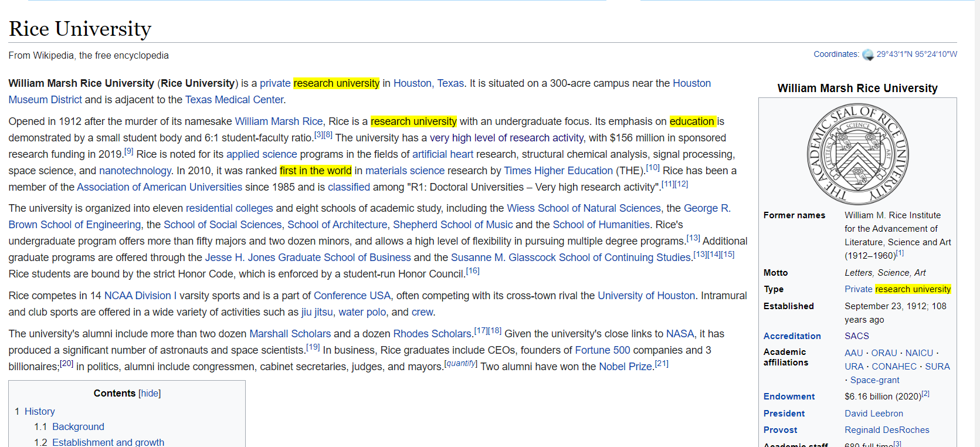Open Wiess School of Natural Sciences link
This screenshot has height=447, width=980.
584,208
